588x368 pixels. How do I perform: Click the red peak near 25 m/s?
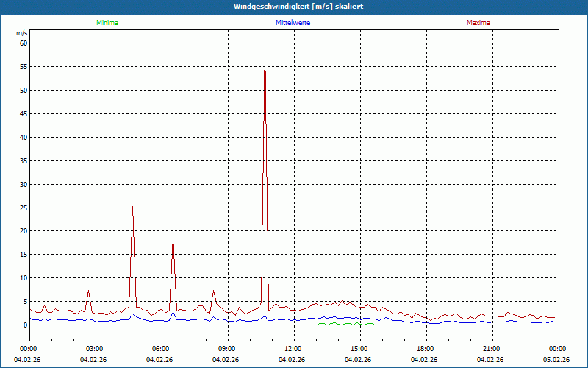click(132, 208)
